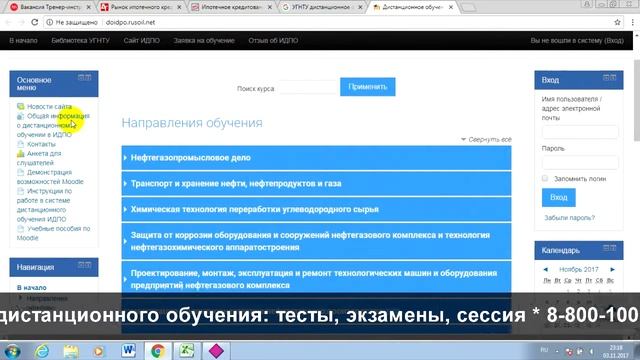
Task: Click the Новости сайта icon
Action: pos(20,107)
